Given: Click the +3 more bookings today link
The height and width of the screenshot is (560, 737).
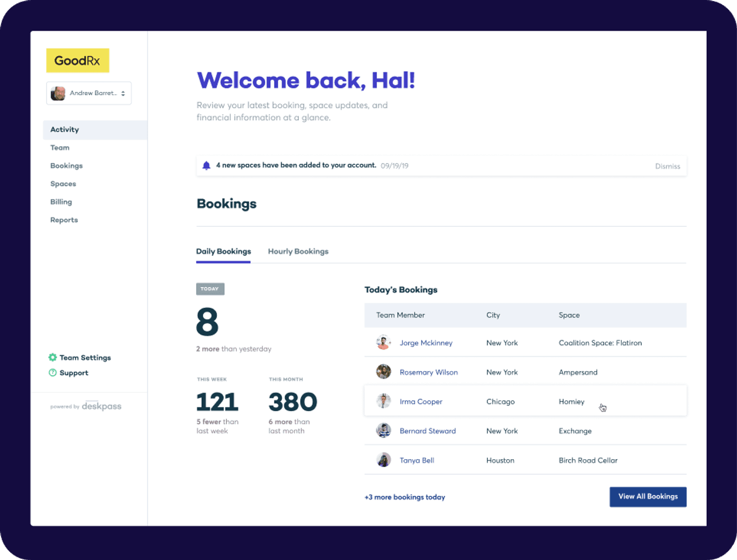Looking at the screenshot, I should point(404,497).
